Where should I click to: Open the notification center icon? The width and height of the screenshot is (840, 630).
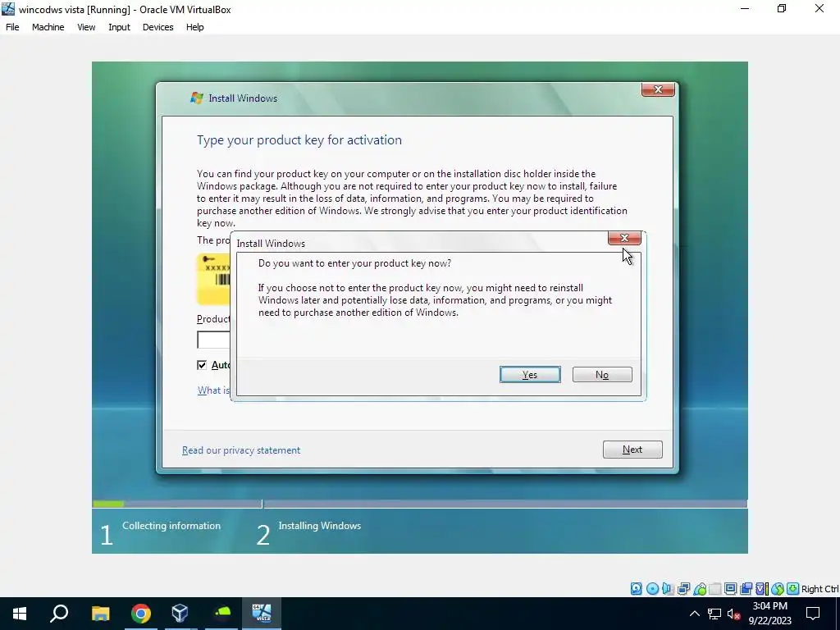813,614
